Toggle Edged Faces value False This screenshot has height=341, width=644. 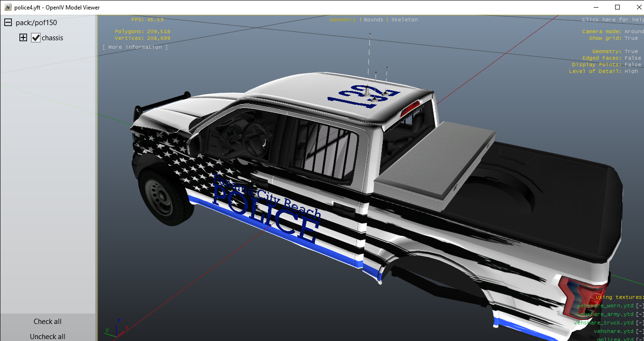point(633,58)
